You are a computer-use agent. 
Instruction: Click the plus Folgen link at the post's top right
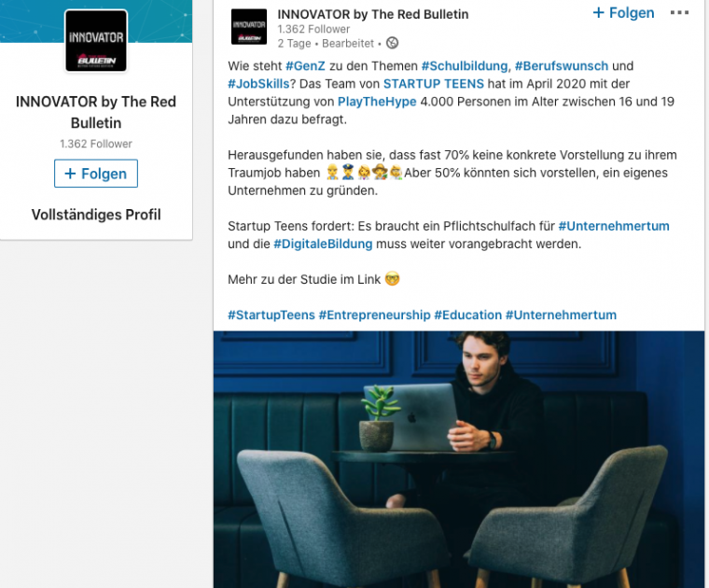[x=623, y=13]
